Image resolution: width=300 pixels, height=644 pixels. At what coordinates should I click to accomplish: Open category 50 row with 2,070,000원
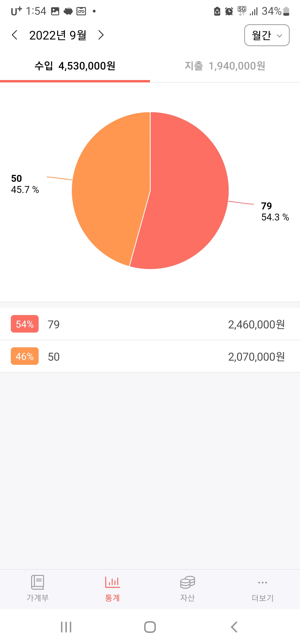pos(150,356)
